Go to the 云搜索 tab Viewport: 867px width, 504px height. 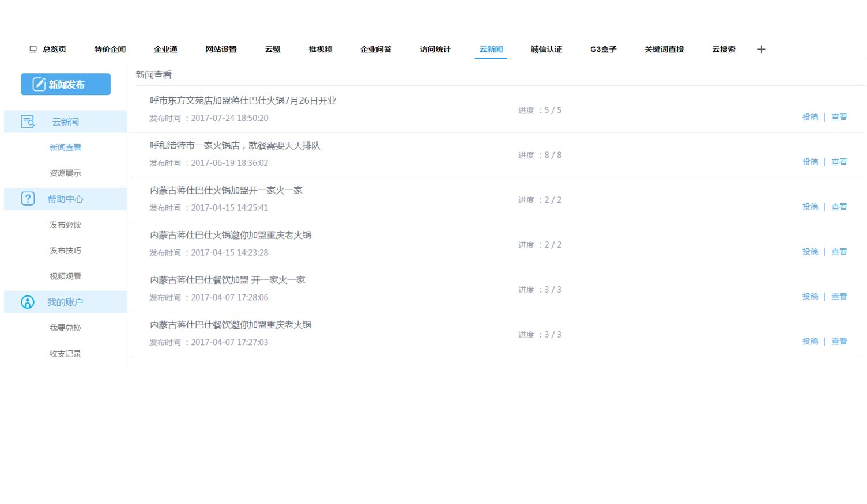point(723,50)
